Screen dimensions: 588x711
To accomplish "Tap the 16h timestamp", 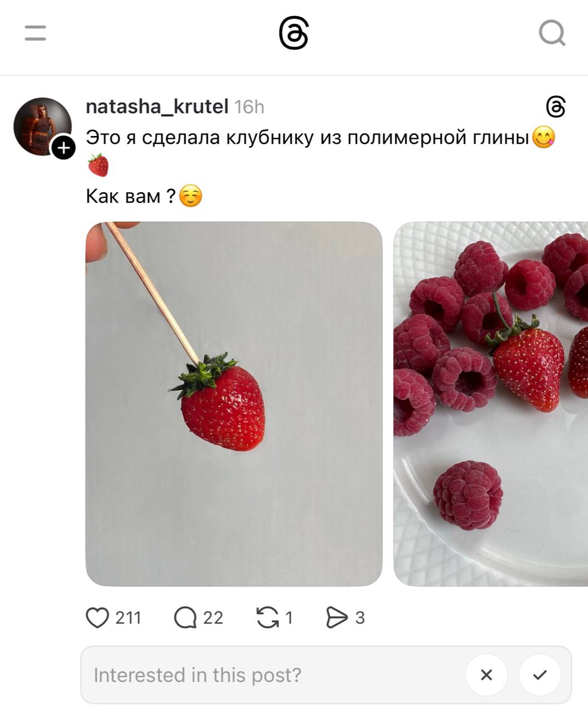I will (250, 107).
